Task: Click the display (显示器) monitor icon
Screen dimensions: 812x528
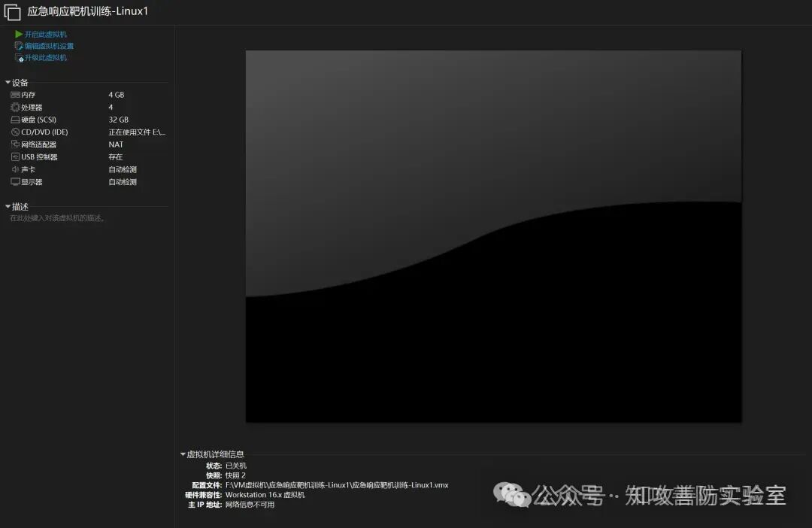Action: tap(15, 182)
